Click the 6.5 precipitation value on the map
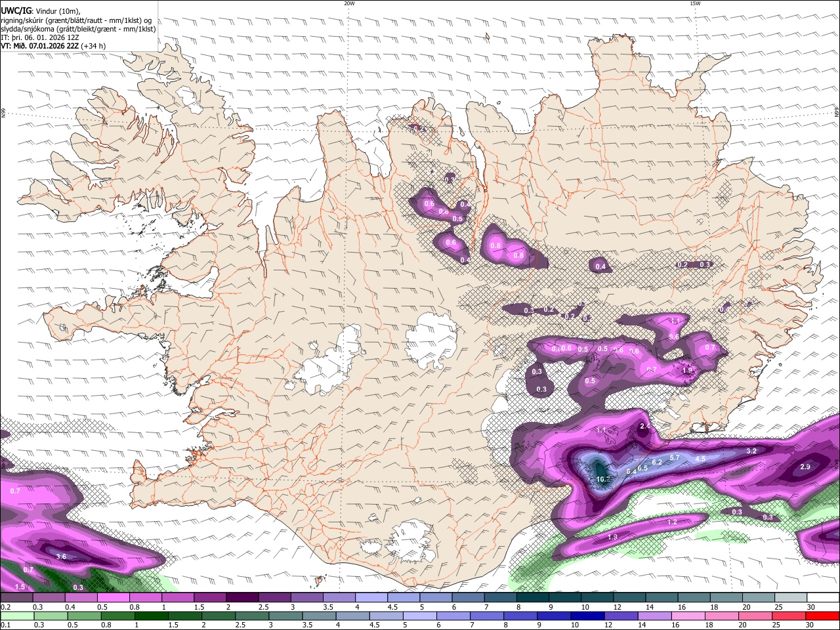The height and width of the screenshot is (630, 840). coord(642,468)
